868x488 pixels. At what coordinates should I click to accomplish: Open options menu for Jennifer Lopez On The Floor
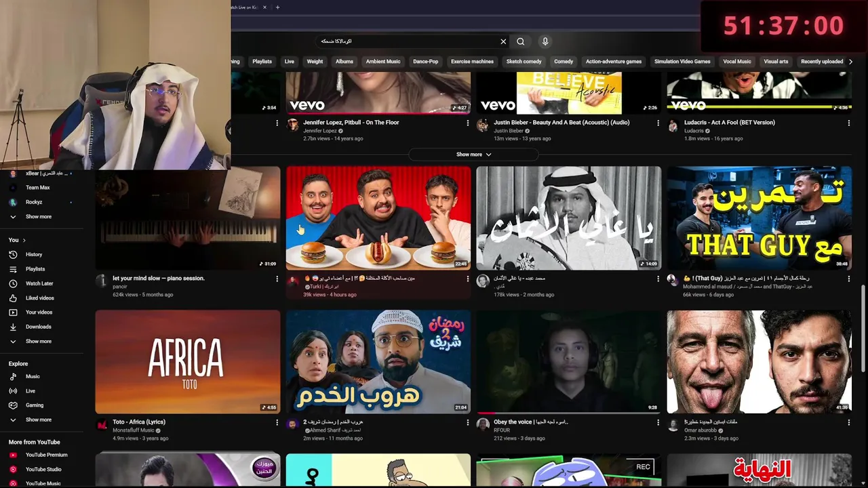pos(467,123)
